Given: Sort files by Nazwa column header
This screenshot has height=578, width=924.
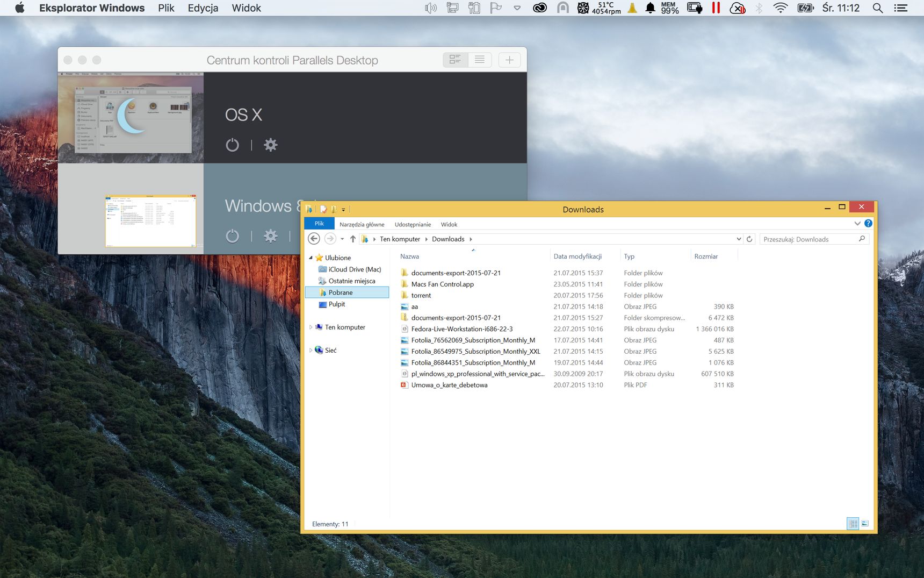Looking at the screenshot, I should coord(409,256).
